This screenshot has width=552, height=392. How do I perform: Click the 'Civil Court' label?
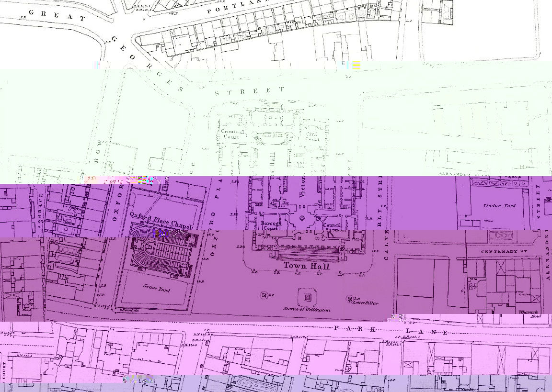(312, 136)
